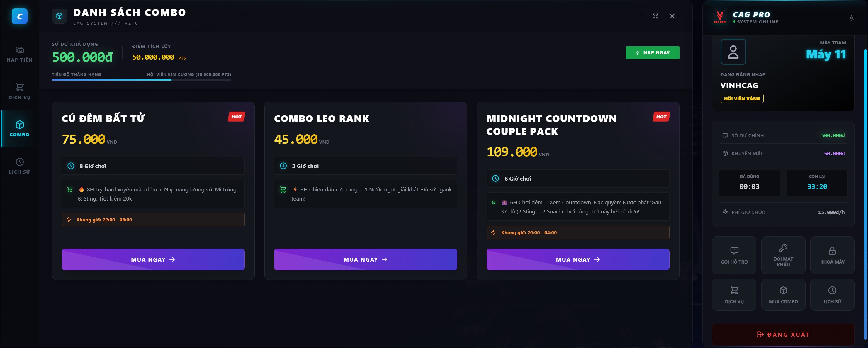Viewport: 868px width, 348px height.
Task: Click the user avatar icon
Action: pyautogui.click(x=733, y=52)
